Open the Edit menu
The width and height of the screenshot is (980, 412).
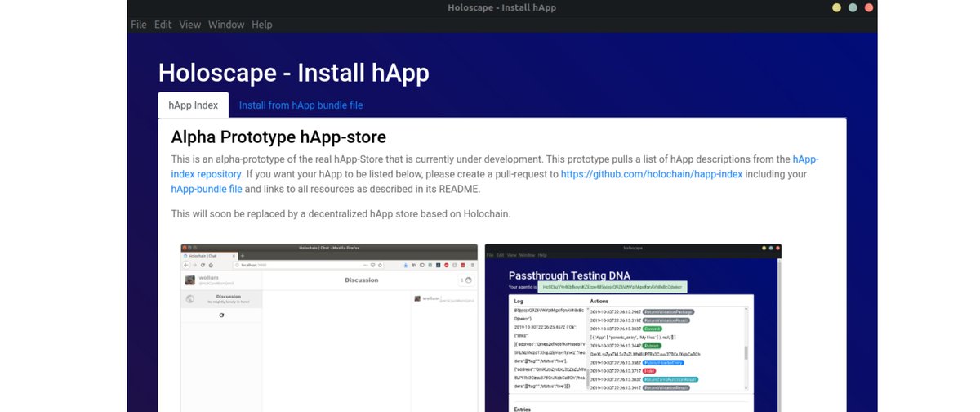pos(163,25)
